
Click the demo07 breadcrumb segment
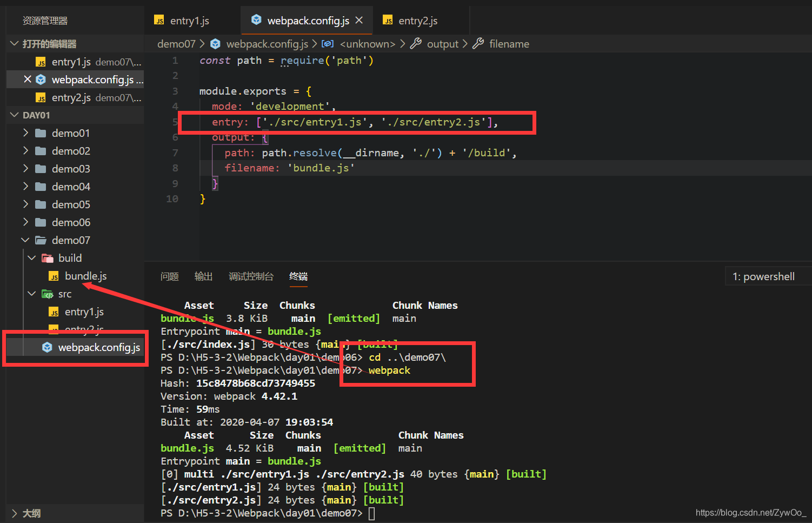176,44
